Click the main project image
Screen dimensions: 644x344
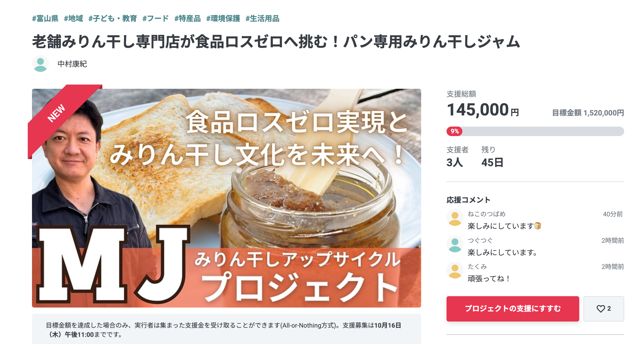[227, 198]
